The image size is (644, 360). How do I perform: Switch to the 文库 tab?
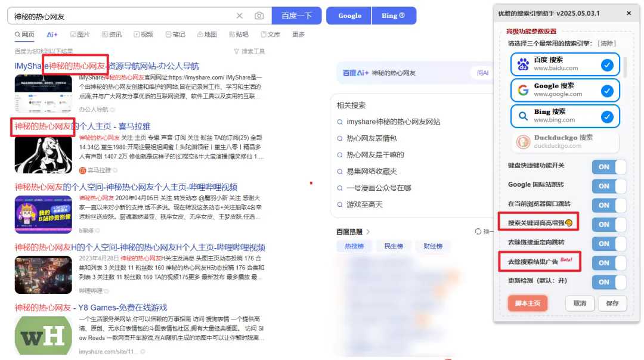tap(270, 35)
